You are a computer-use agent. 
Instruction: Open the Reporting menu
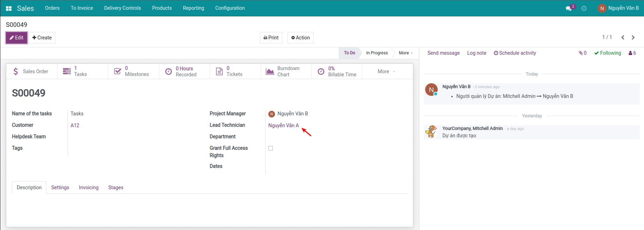[x=193, y=8]
